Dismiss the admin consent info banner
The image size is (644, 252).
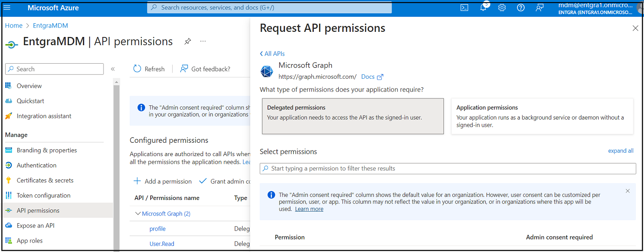click(x=628, y=191)
